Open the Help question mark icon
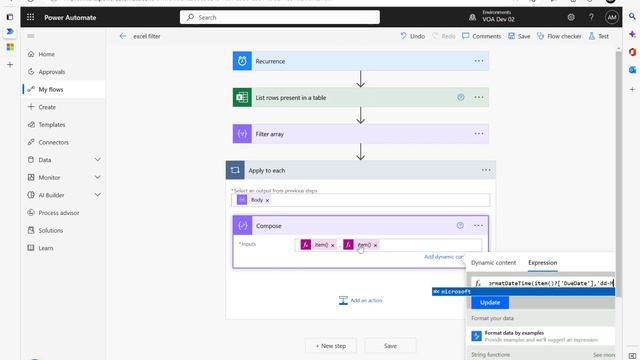The height and width of the screenshot is (360, 640). [591, 17]
